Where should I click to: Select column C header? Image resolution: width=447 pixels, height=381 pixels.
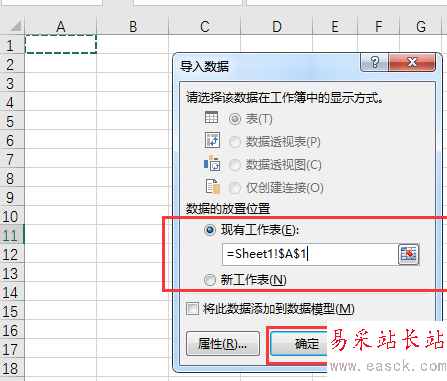(x=205, y=26)
